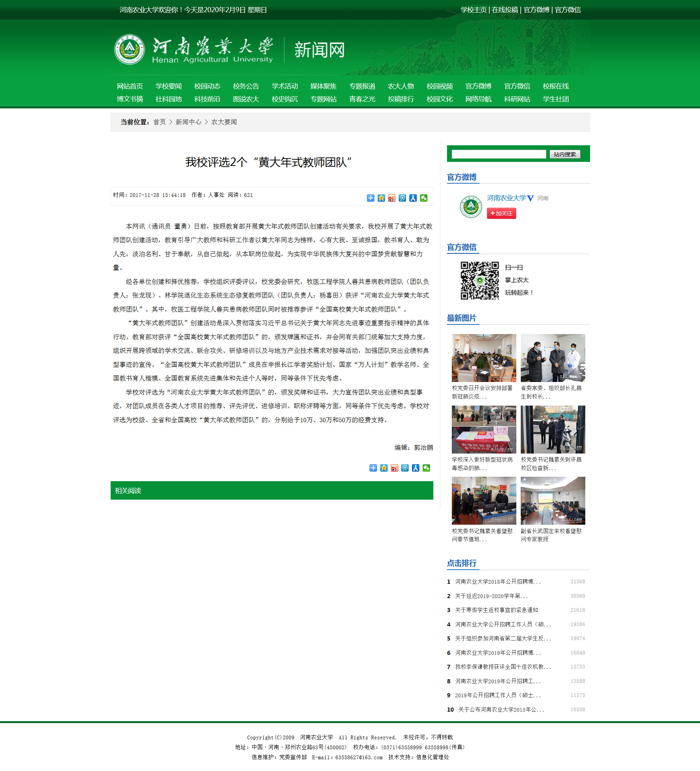Click the red 加关注 follow button

tap(501, 213)
